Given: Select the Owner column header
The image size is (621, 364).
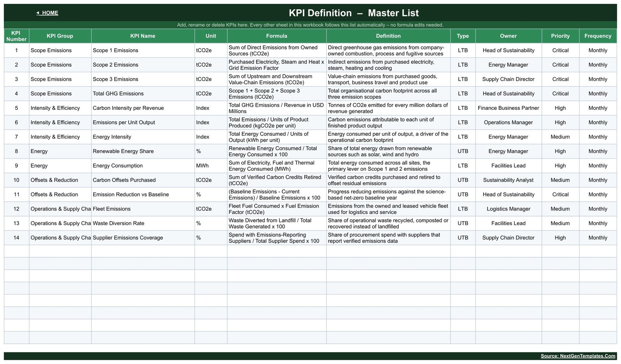Looking at the screenshot, I should (508, 36).
